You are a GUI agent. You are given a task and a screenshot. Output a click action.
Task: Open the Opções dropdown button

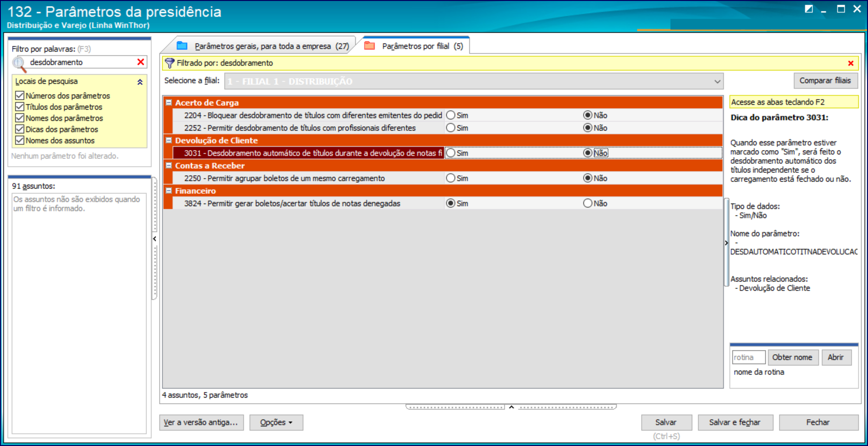pos(276,422)
